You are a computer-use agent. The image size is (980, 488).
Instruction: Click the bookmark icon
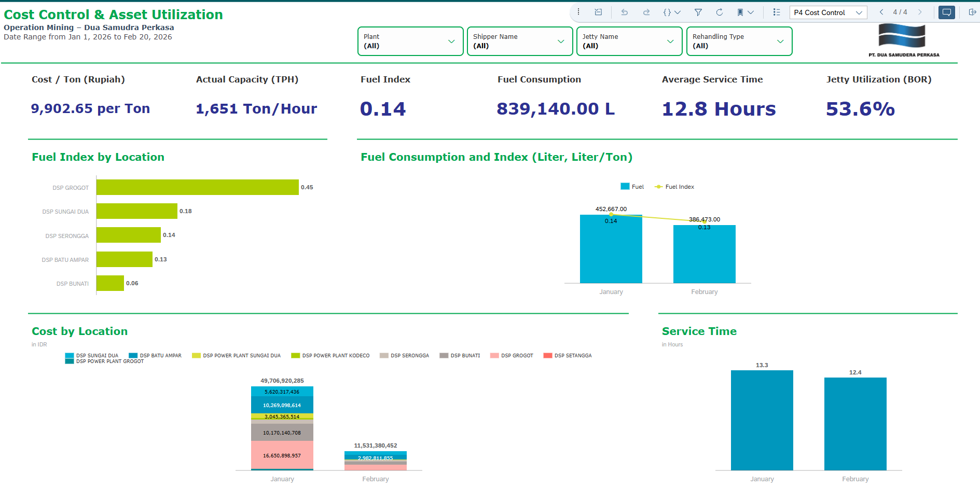point(740,12)
